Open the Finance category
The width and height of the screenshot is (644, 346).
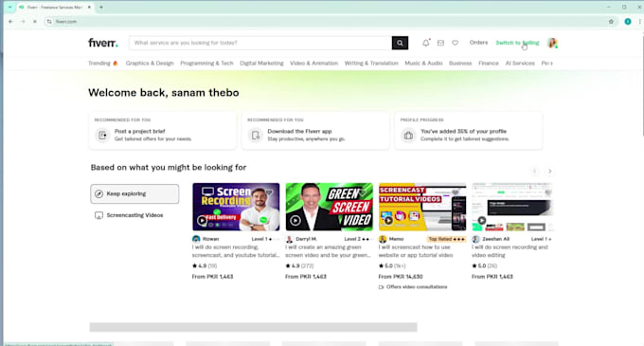489,64
